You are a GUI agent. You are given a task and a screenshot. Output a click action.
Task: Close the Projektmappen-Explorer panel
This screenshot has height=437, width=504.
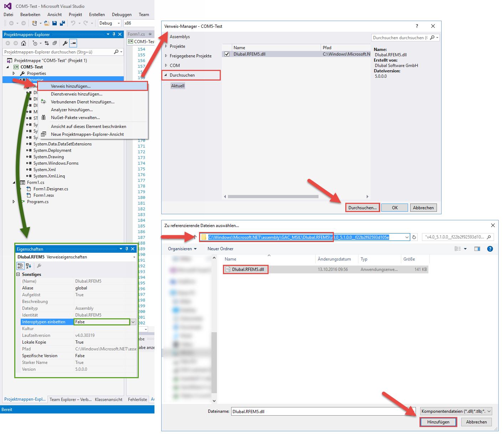120,34
